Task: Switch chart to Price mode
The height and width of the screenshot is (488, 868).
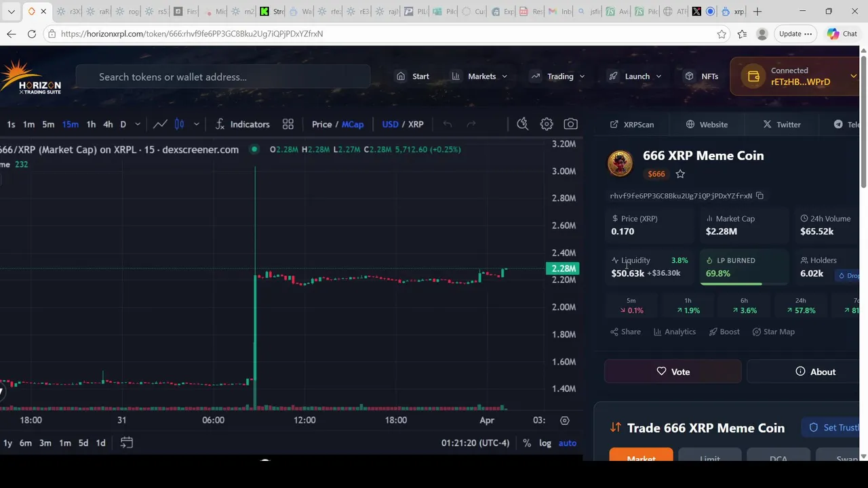Action: [321, 124]
